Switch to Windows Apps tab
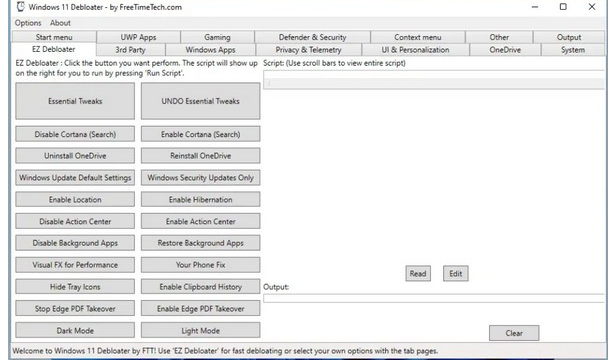Image resolution: width=609 pixels, height=360 pixels. click(211, 50)
